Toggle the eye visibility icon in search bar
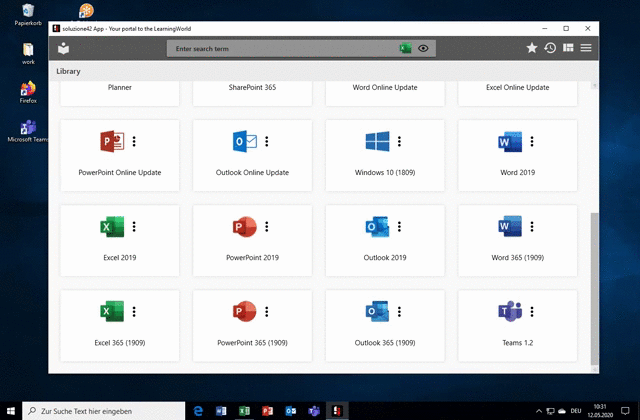The image size is (640, 420). pos(423,48)
